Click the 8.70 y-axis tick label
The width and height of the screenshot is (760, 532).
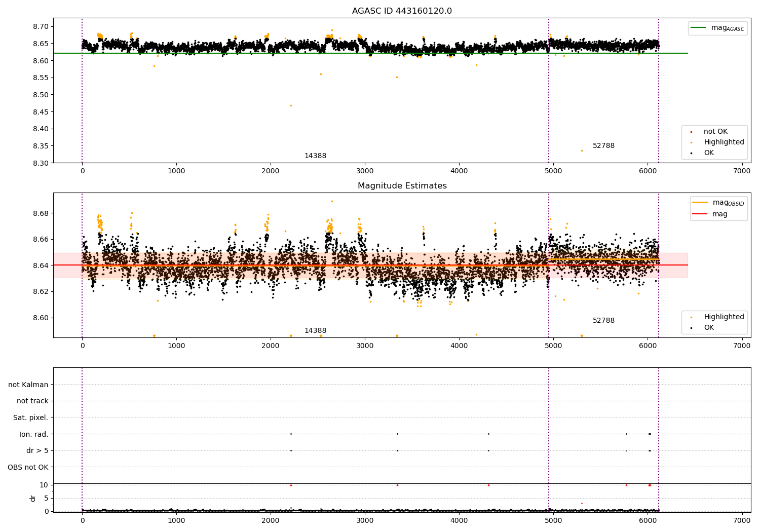41,26
